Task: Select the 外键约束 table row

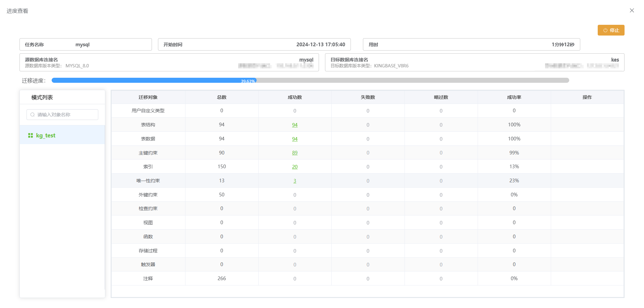Action: point(148,195)
